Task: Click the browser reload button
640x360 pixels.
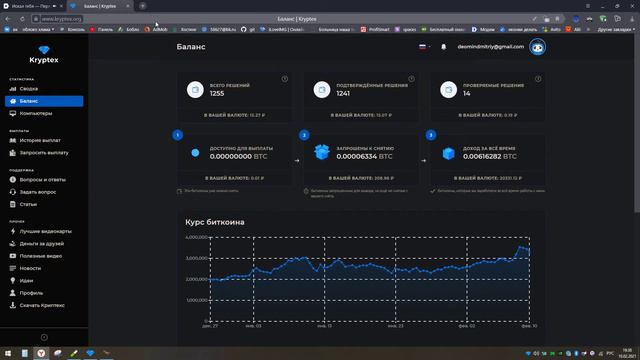Action: click(x=22, y=19)
